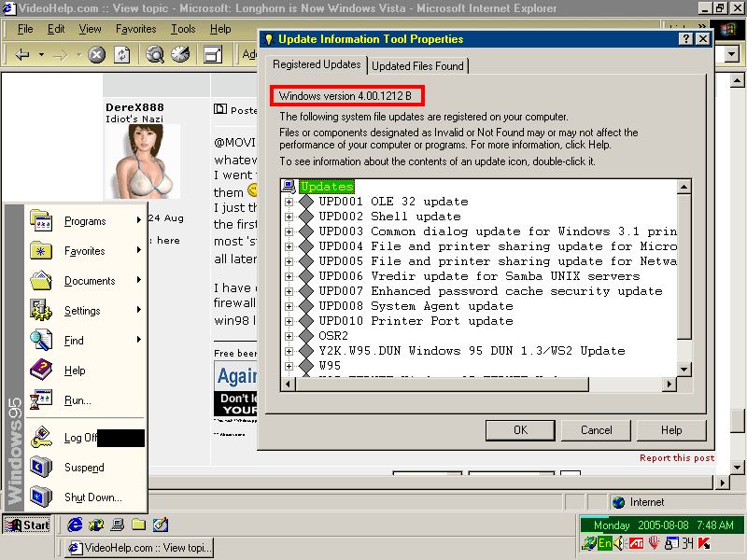Click the updates list scroll-right arrow
The image size is (747, 560).
click(x=669, y=384)
